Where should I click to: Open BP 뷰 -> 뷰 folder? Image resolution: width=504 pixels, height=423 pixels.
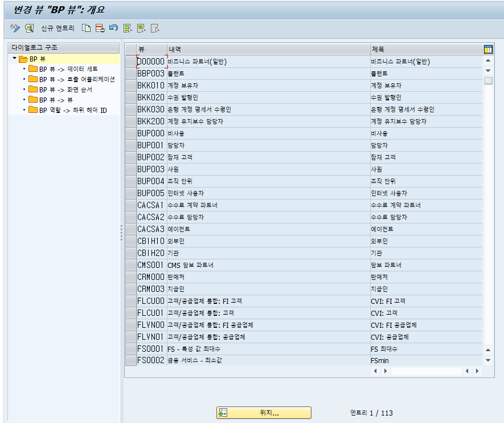51,100
